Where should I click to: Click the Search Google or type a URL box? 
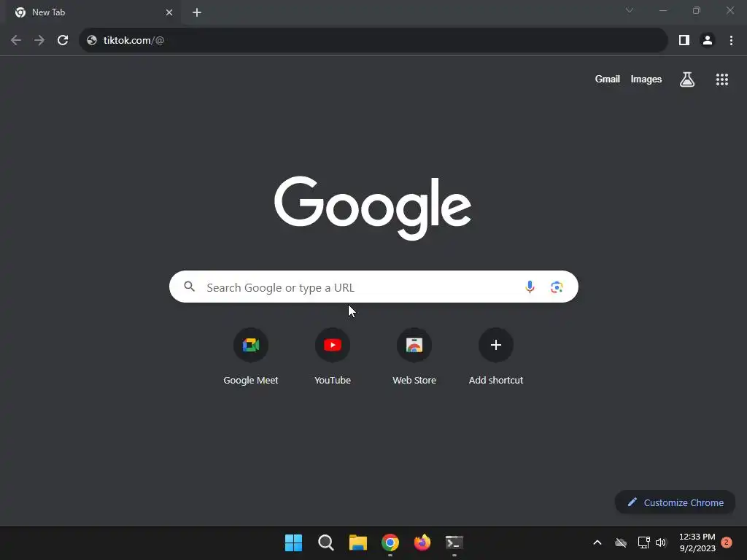[373, 287]
